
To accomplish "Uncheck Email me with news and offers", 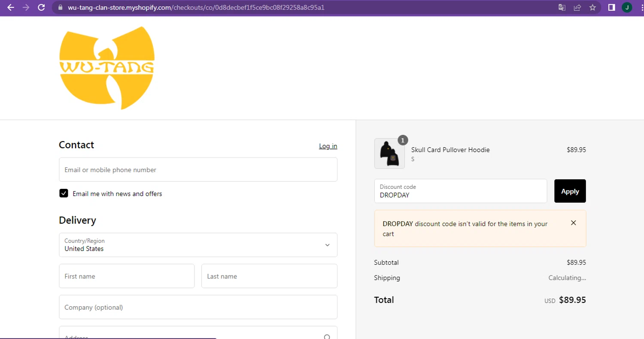I will click(64, 193).
